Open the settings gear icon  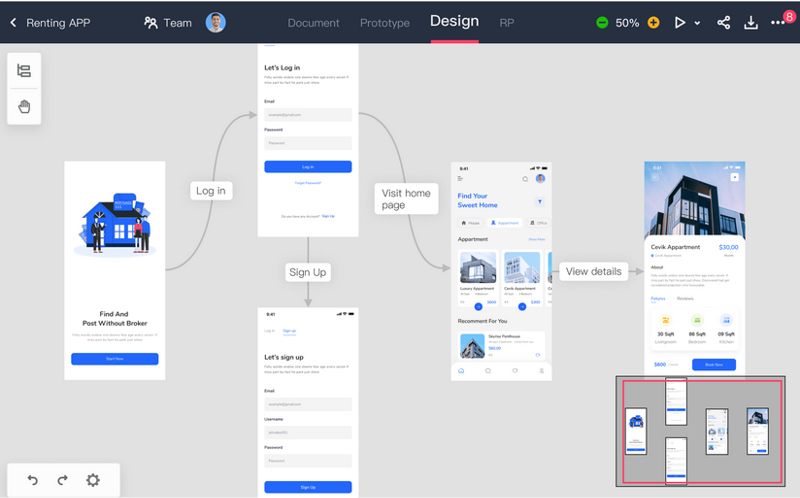pyautogui.click(x=93, y=480)
